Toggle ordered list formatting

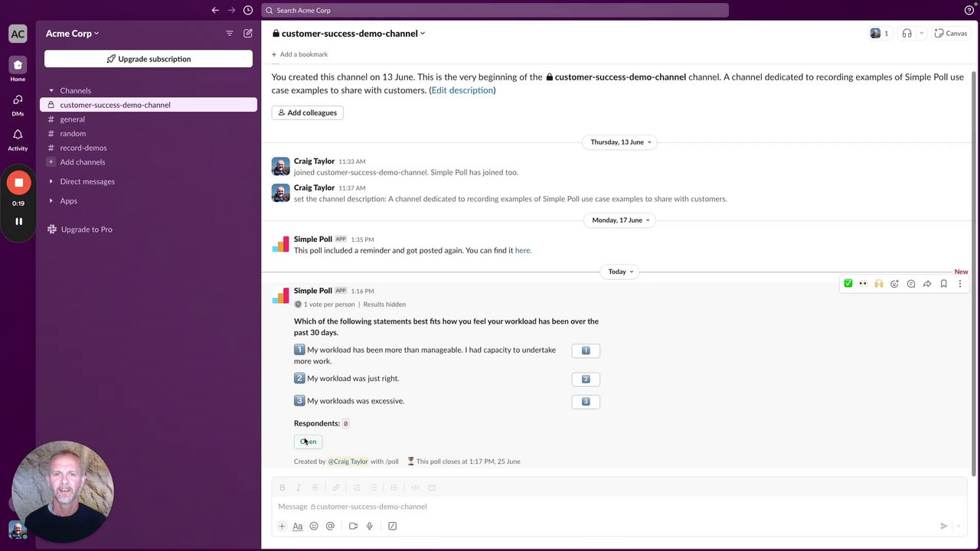pyautogui.click(x=357, y=487)
